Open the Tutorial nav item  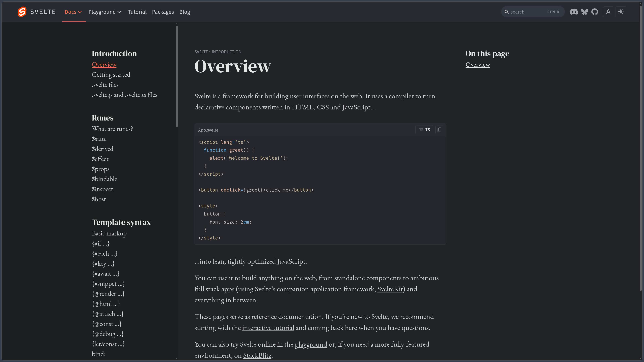click(x=137, y=12)
